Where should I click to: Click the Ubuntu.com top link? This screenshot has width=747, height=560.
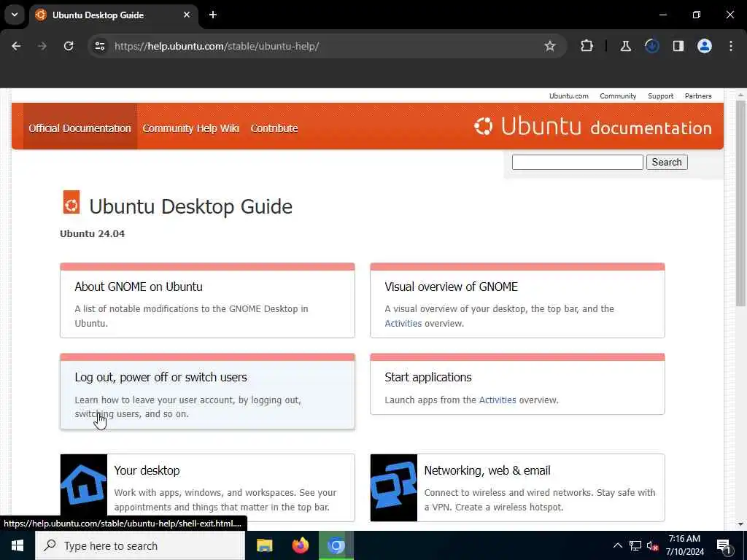pos(568,96)
